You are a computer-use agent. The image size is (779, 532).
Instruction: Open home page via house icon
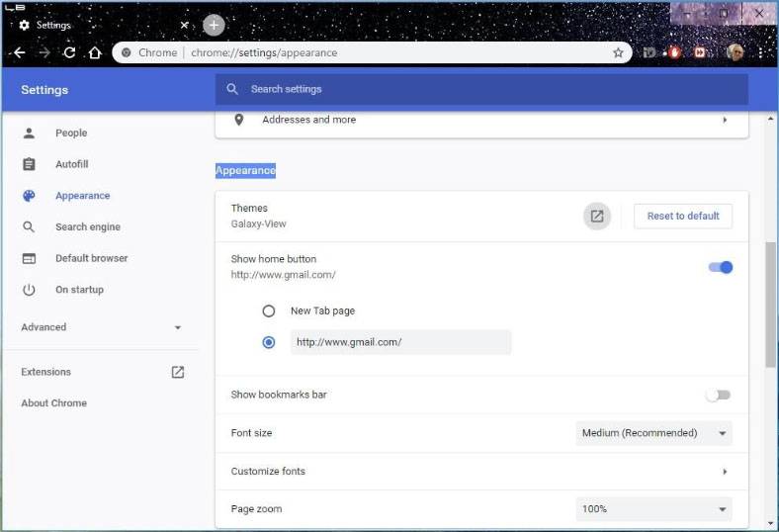point(95,52)
